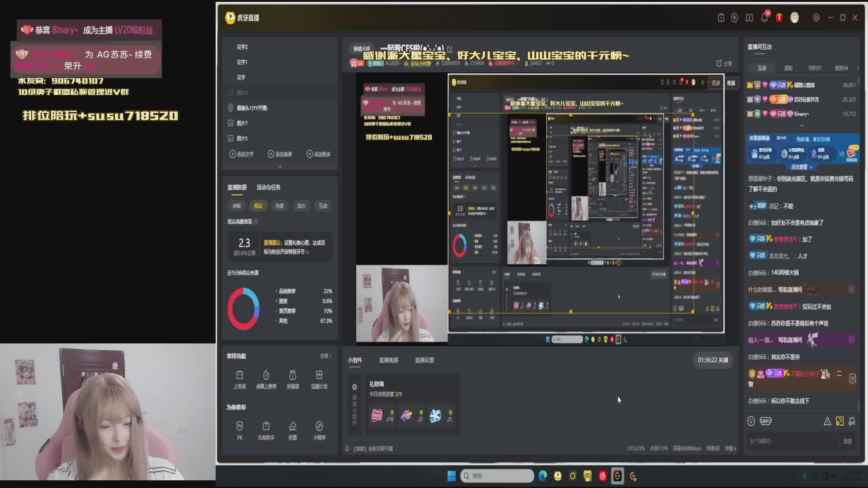
Task: Click the emoji face icon in chat
Action: point(751,421)
